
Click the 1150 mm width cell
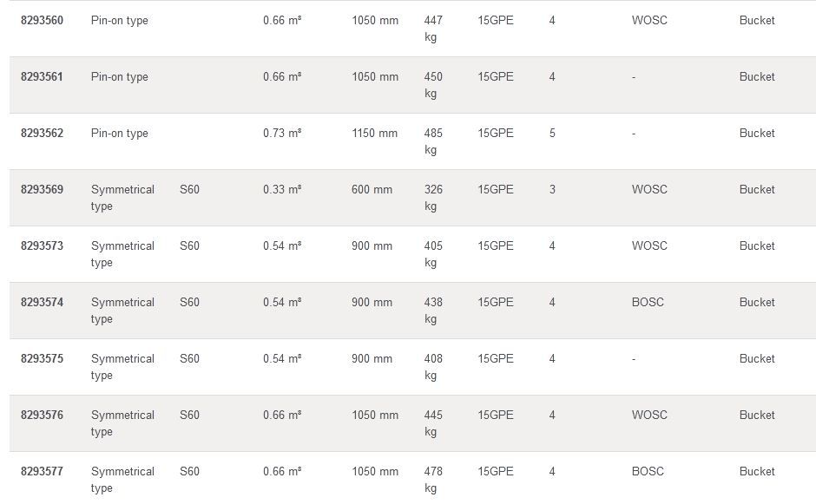coord(374,133)
